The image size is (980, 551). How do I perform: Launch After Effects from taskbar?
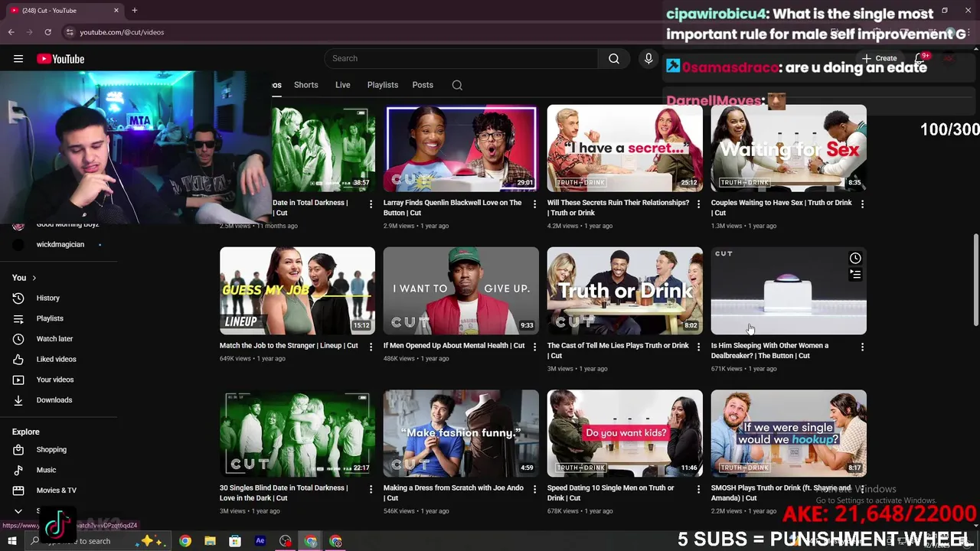coord(260,541)
